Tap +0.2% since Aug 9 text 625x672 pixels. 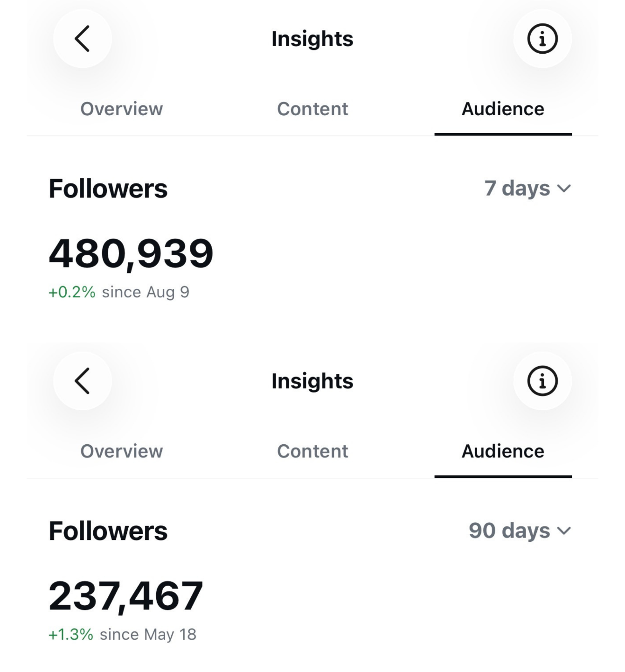119,292
